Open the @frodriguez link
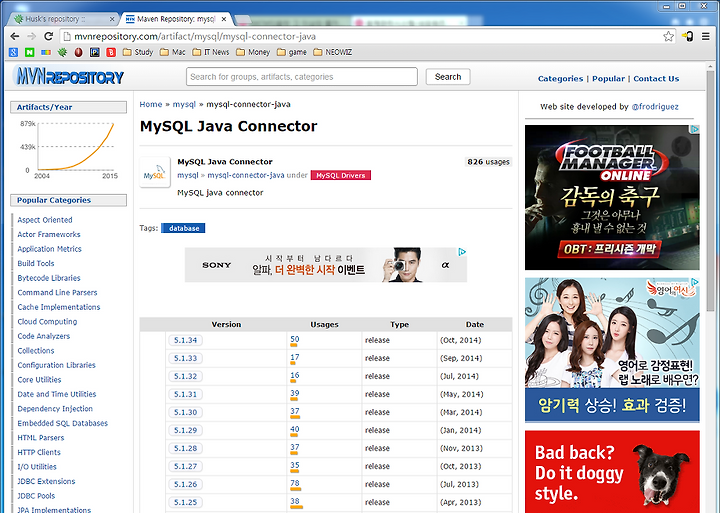 tap(655, 107)
